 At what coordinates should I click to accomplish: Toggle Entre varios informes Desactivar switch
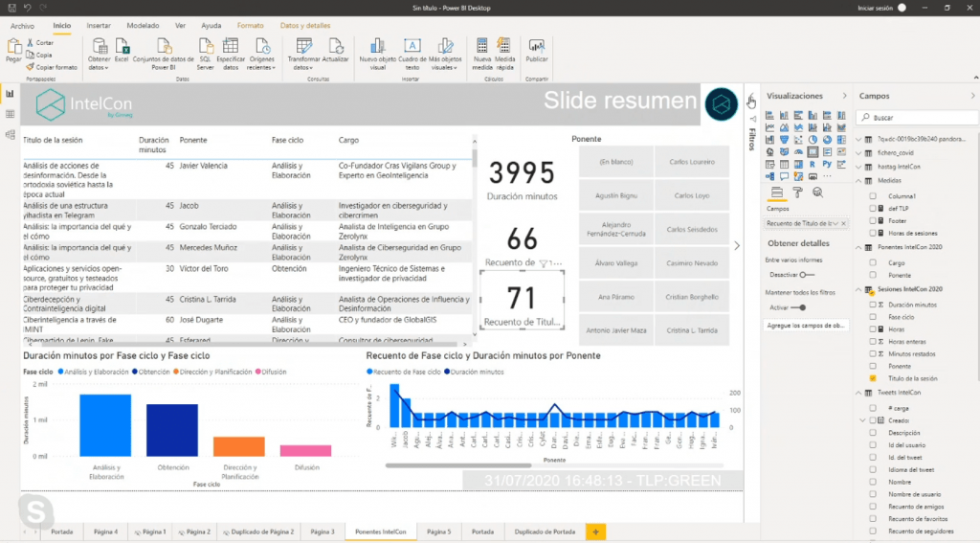point(807,275)
